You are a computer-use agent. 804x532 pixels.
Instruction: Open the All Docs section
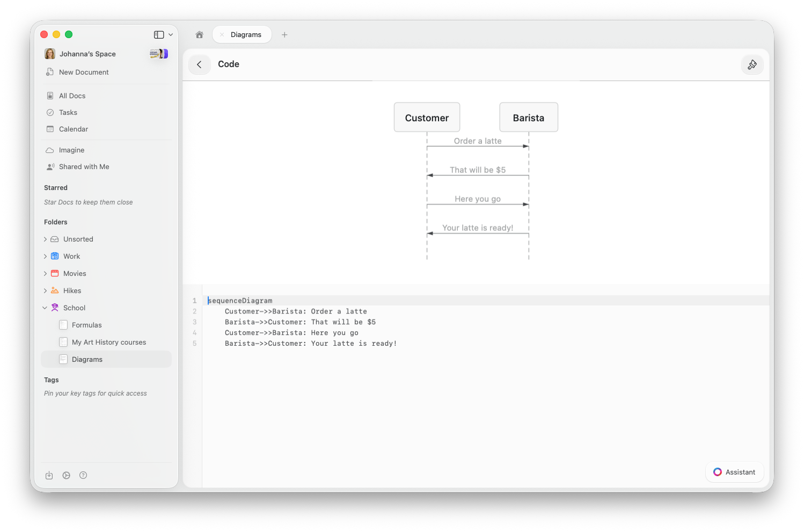tap(72, 96)
